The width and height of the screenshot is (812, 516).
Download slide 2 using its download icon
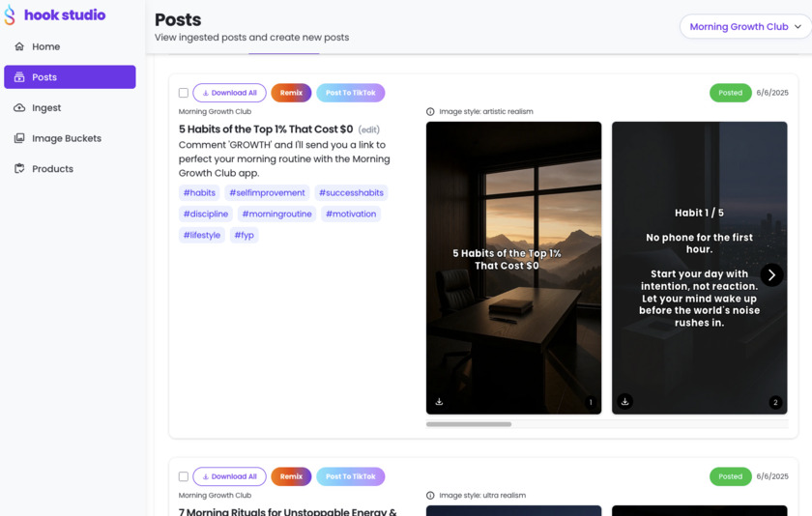(x=625, y=402)
